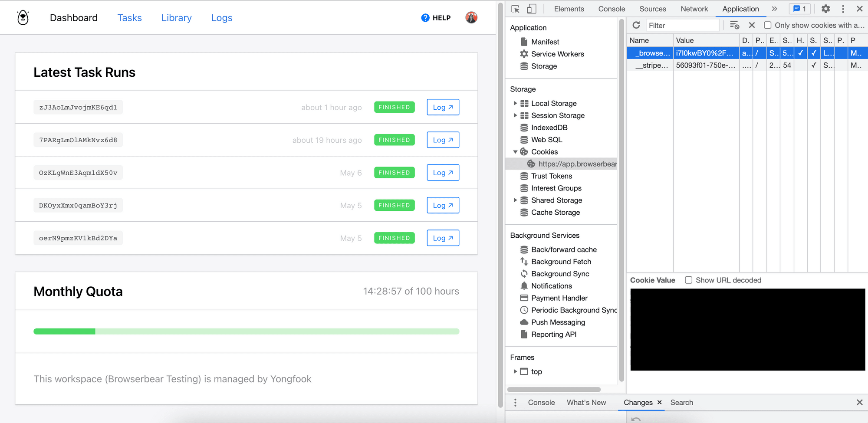Collapse the Cookies tree section
The width and height of the screenshot is (868, 423).
click(516, 151)
